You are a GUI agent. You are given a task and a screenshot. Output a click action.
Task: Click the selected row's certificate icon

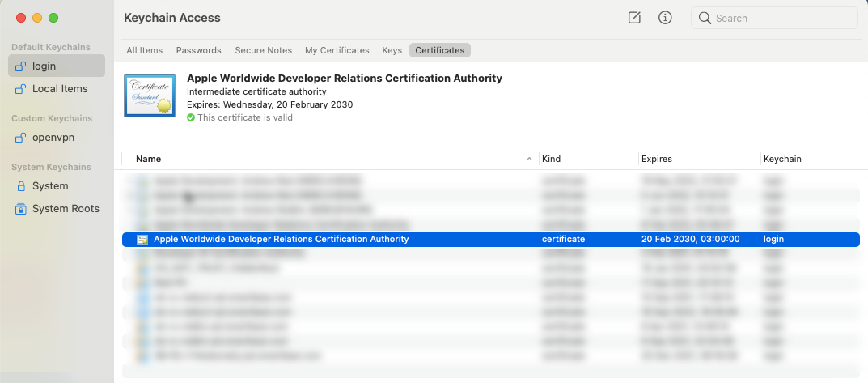click(143, 240)
